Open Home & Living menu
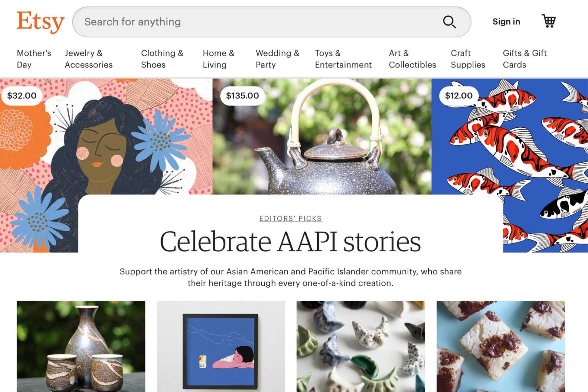 click(x=219, y=59)
